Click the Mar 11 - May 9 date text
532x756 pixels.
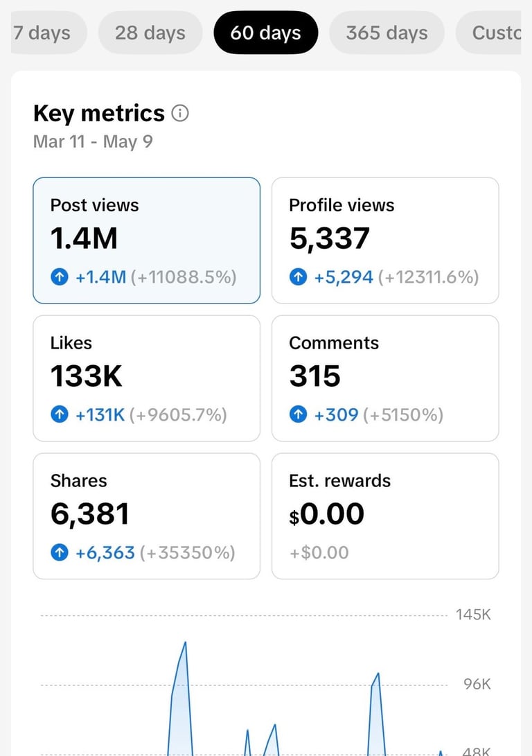click(93, 142)
